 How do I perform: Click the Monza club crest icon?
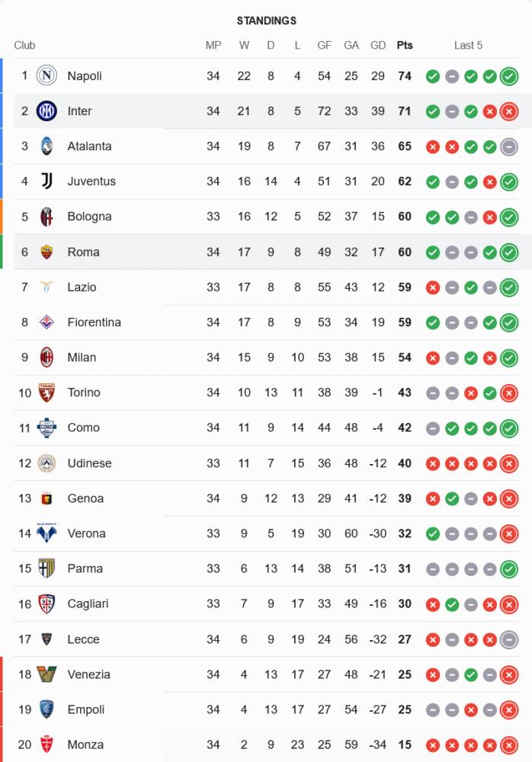click(x=46, y=744)
